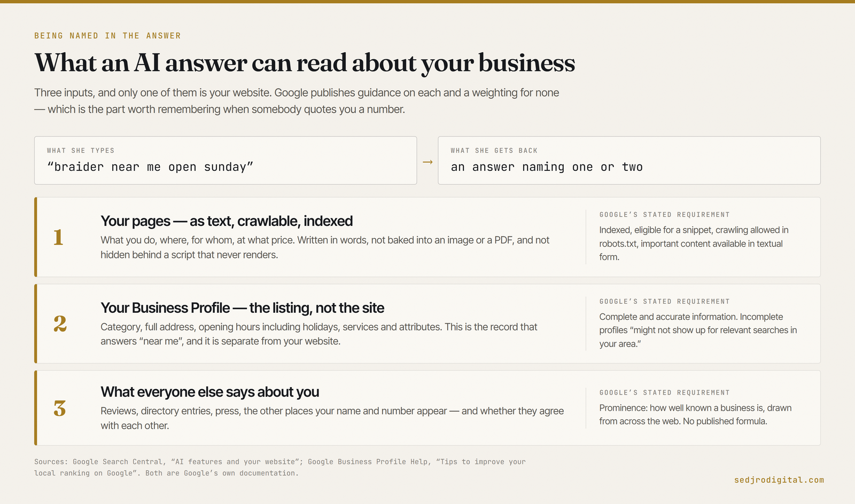Click the large number 3 in the third card

[x=60, y=408]
